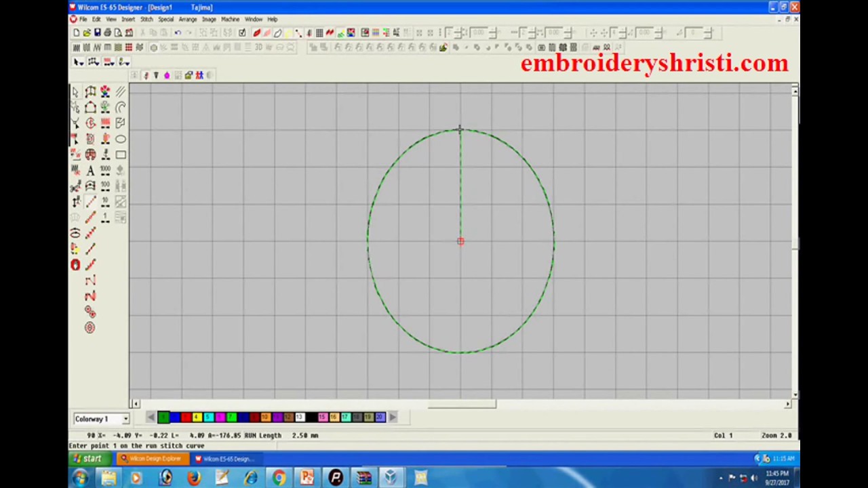This screenshot has width=868, height=488.
Task: Select the diagonal Run stitch tool
Action: 90,203
